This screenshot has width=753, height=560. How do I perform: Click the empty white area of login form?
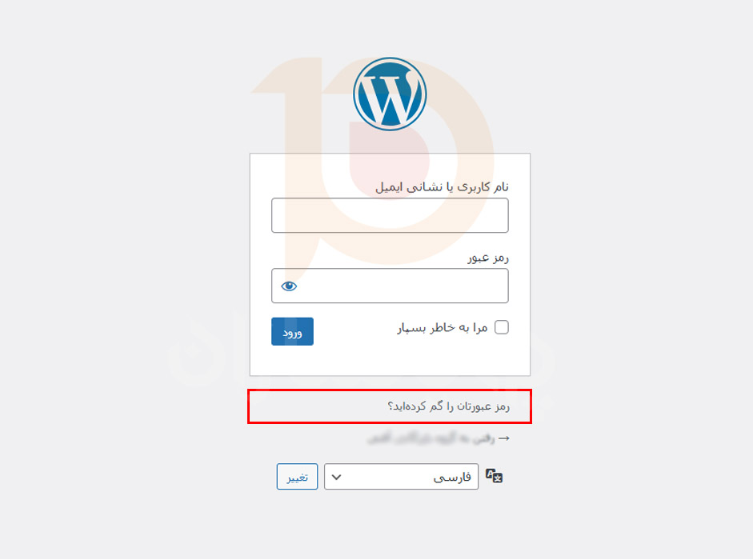(390, 360)
